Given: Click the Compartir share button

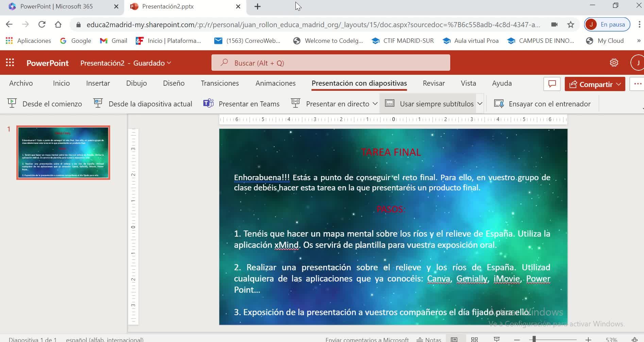Looking at the screenshot, I should tap(595, 84).
